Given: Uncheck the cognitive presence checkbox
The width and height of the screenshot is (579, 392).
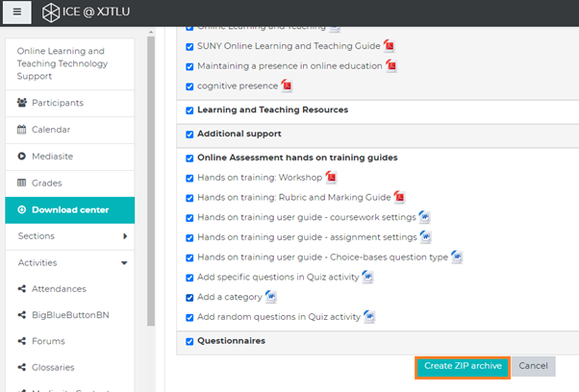Looking at the screenshot, I should pos(189,86).
